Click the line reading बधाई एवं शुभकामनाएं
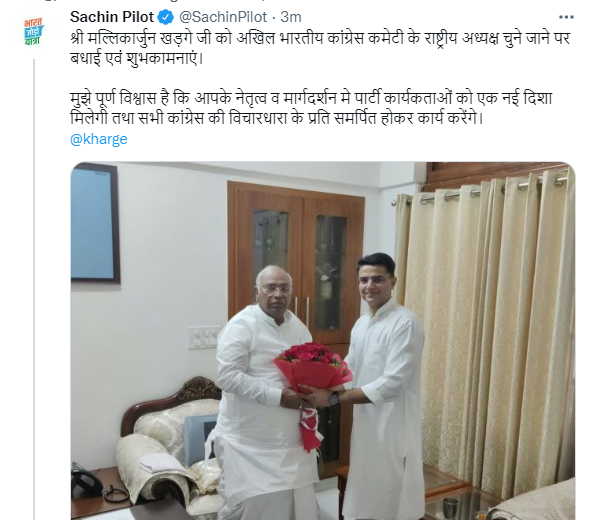The width and height of the screenshot is (589, 520). [136, 59]
